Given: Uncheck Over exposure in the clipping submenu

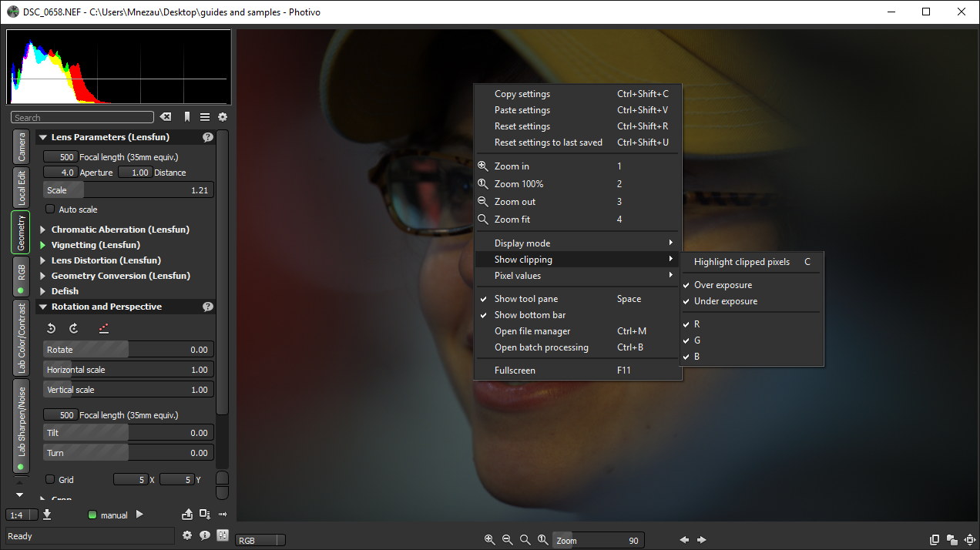Looking at the screenshot, I should coord(721,284).
